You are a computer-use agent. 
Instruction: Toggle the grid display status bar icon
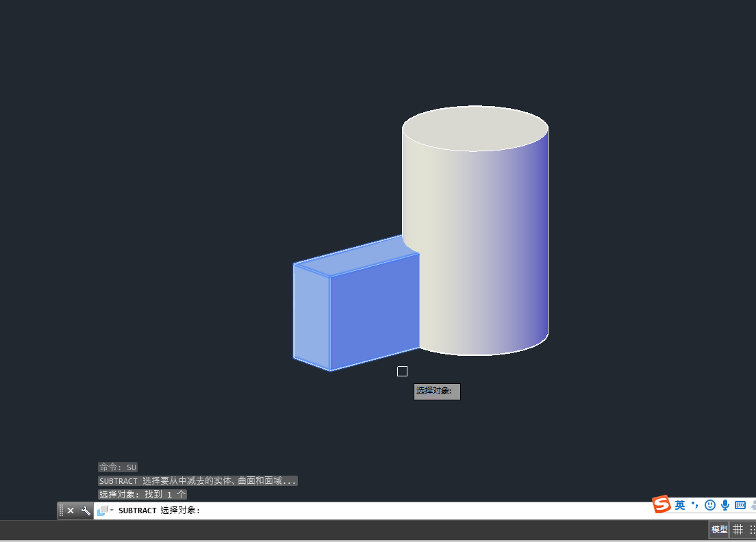pyautogui.click(x=738, y=530)
